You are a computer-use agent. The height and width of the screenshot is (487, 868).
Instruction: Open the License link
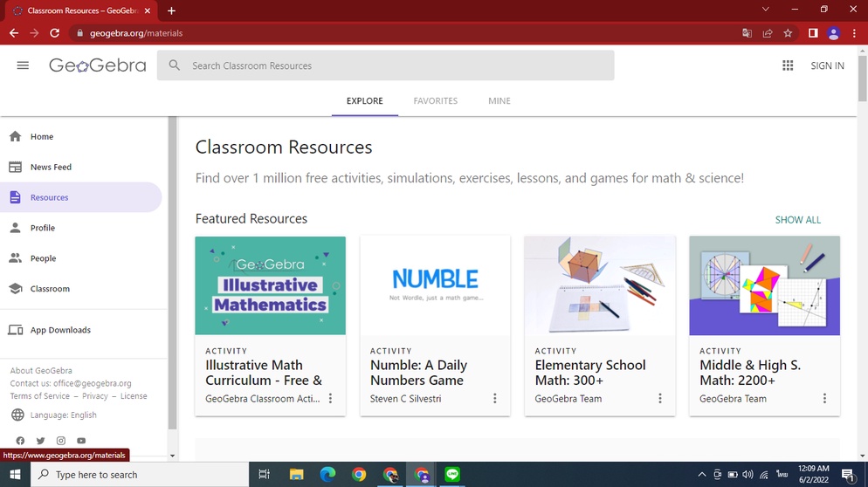pos(134,395)
